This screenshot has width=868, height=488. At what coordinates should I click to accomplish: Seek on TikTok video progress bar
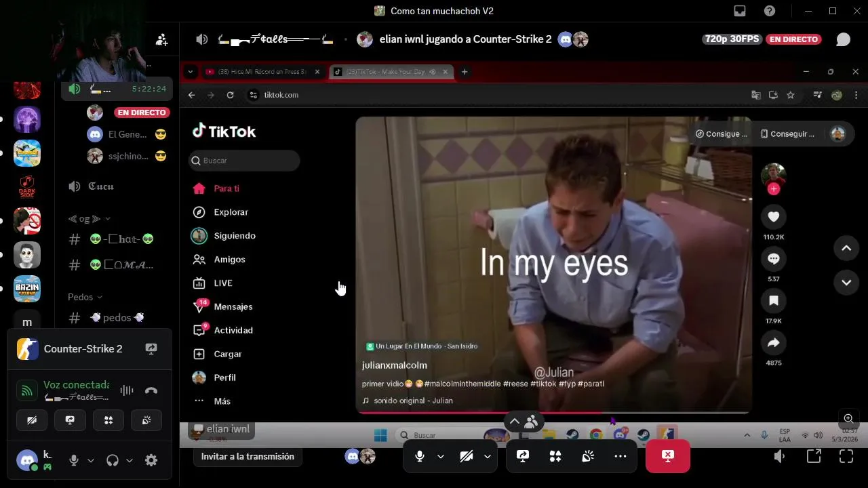click(x=553, y=412)
